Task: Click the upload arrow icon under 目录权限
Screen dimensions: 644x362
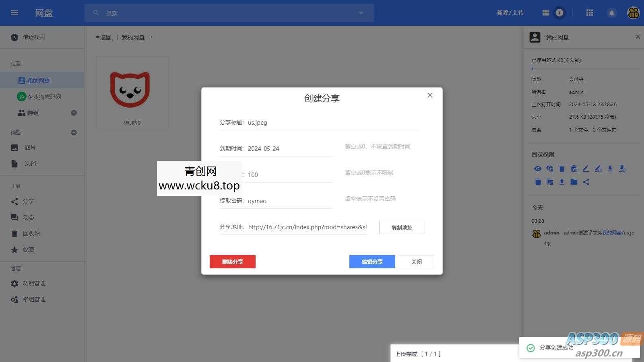Action: click(562, 182)
